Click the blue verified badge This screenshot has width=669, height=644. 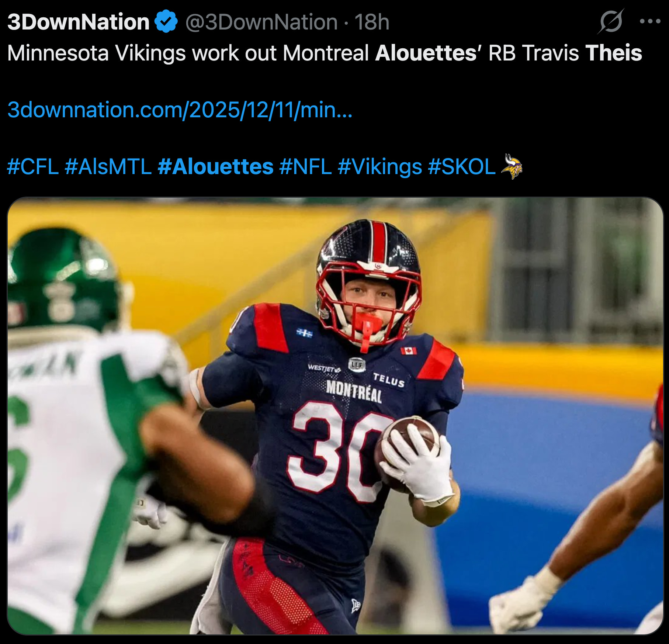click(x=166, y=21)
